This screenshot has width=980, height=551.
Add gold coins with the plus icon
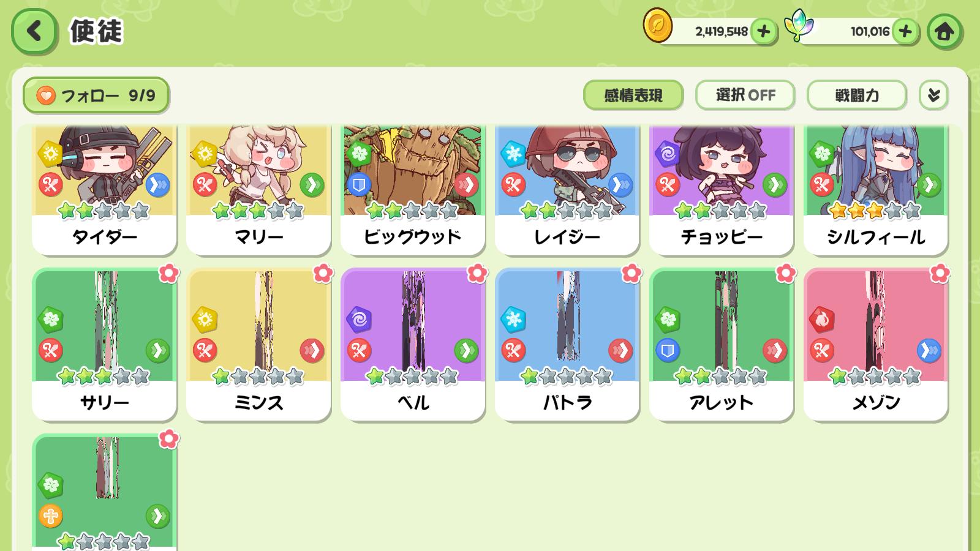[763, 31]
